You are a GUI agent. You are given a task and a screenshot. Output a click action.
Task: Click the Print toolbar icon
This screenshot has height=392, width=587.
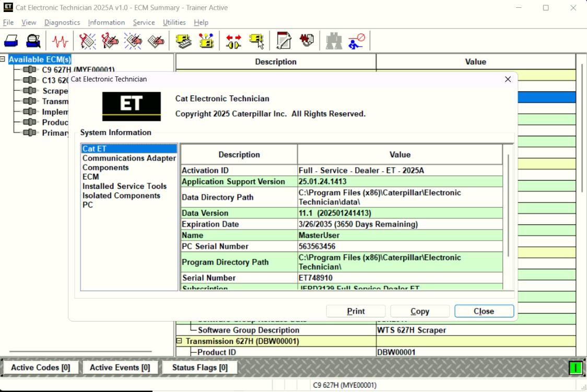point(11,41)
